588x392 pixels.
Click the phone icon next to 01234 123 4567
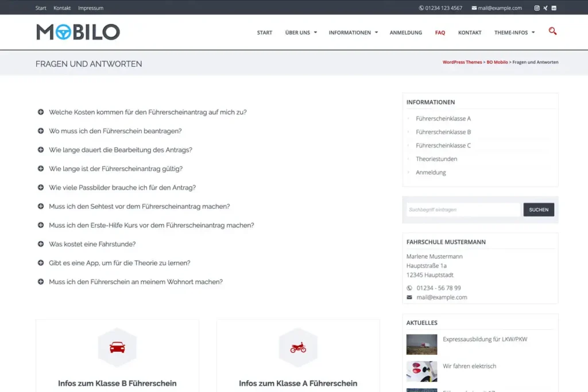(x=421, y=7)
